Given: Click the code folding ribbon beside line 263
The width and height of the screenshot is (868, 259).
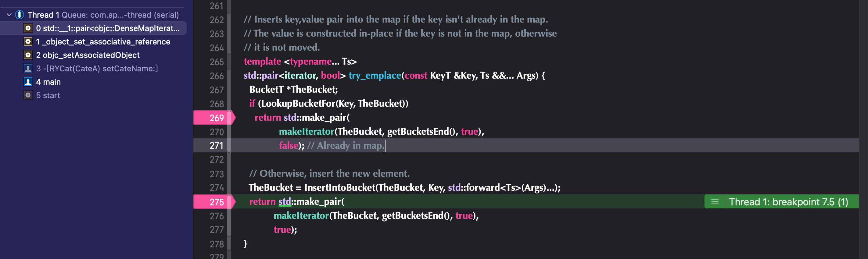Looking at the screenshot, I should click(229, 34).
